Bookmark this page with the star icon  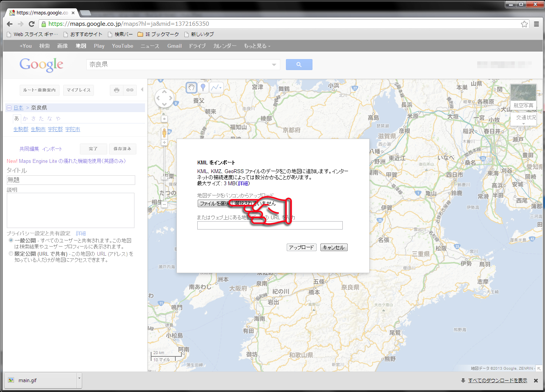[x=524, y=24]
